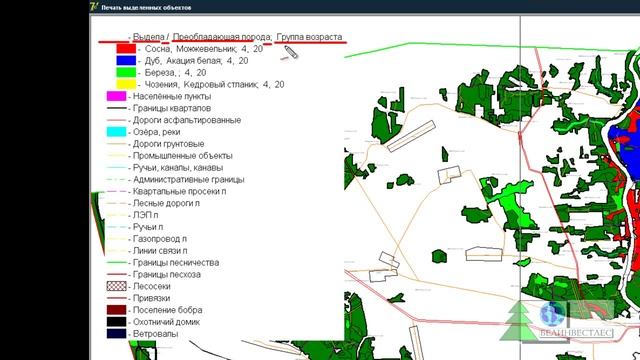Viewport: 640px width, 360px height.
Task: Click the hatched Лесосеки legend swatch
Action: (x=116, y=286)
